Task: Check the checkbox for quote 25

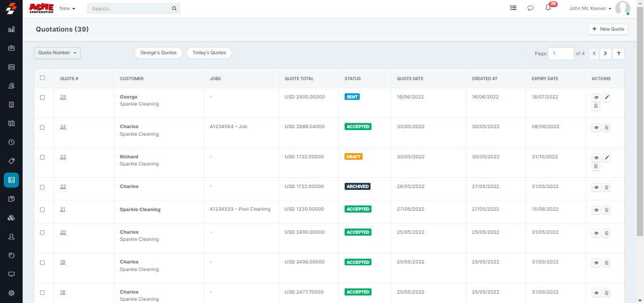Action: pyautogui.click(x=42, y=98)
